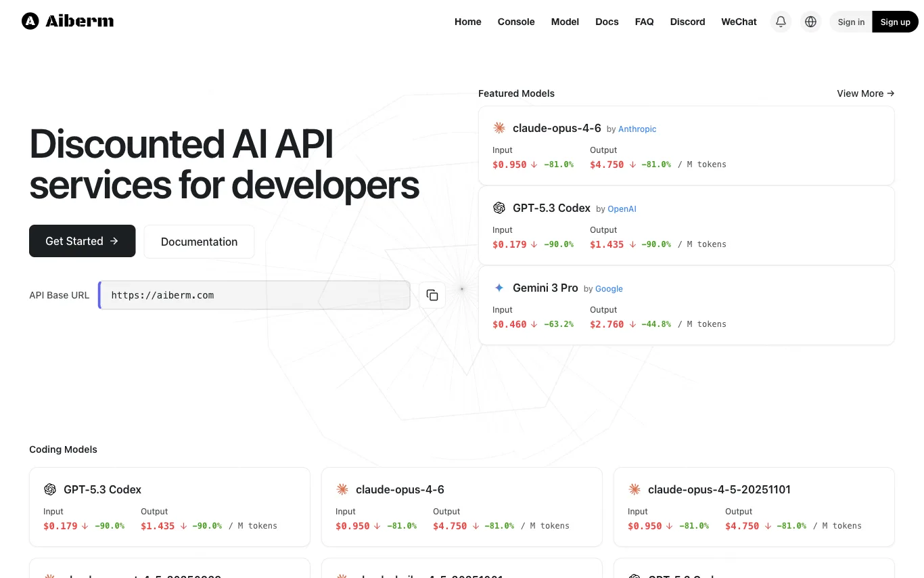Go to the Console menu item
The image size is (924, 578).
[x=516, y=22]
